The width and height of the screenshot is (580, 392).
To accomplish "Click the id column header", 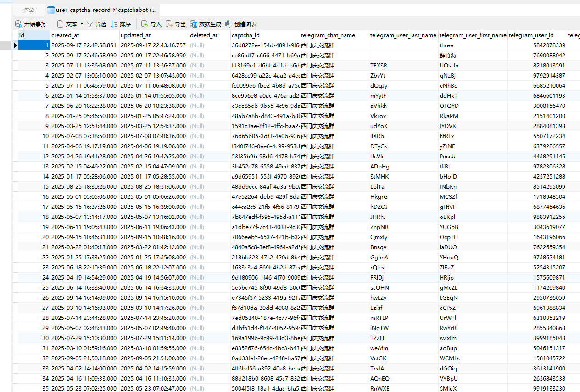I will 34,35.
